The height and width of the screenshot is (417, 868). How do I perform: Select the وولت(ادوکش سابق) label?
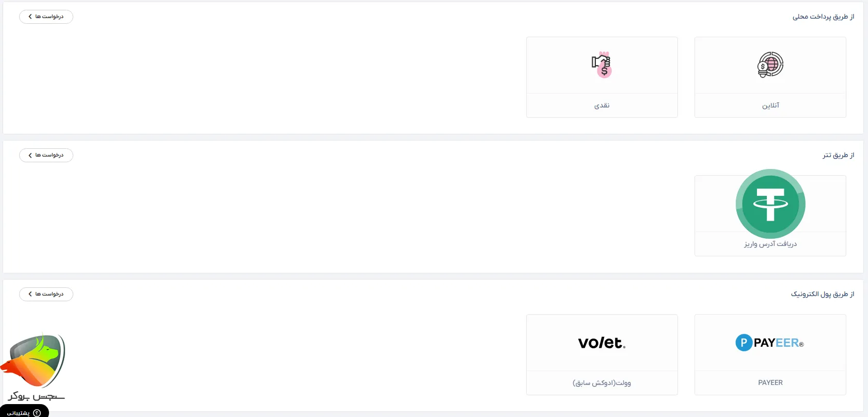click(x=602, y=383)
